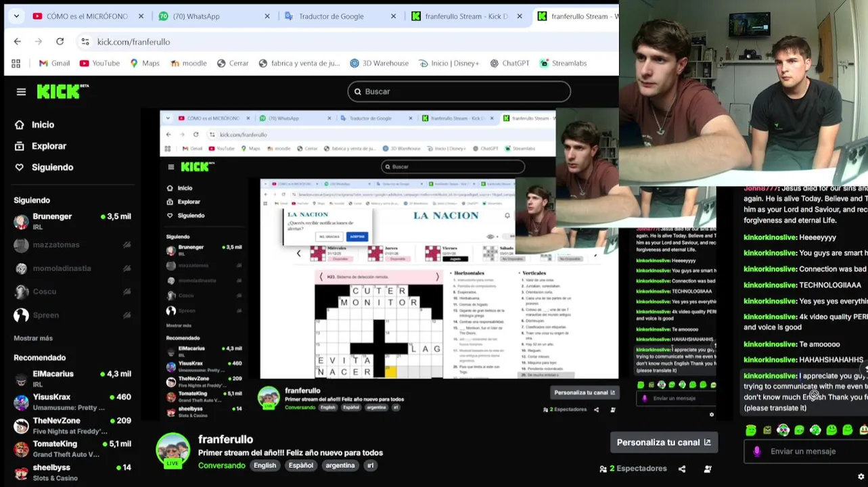Click the franferullo channel name

pos(225,440)
